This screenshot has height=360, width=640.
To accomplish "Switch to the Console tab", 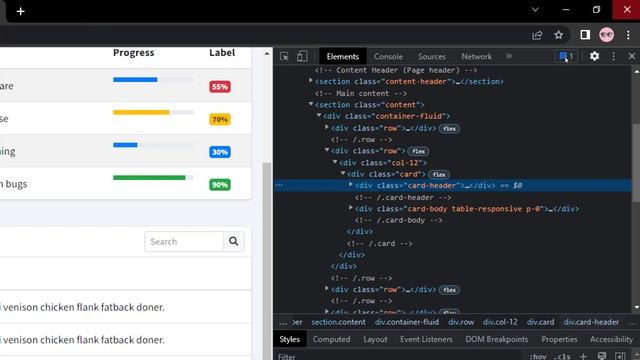I will 388,57.
